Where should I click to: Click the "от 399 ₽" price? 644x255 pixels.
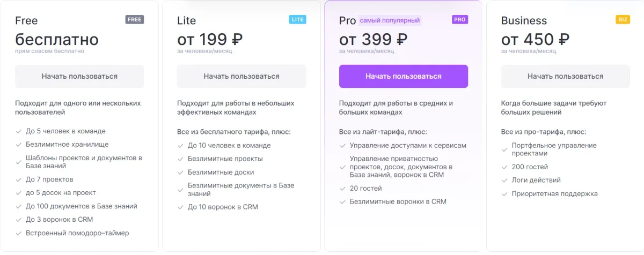(x=373, y=39)
